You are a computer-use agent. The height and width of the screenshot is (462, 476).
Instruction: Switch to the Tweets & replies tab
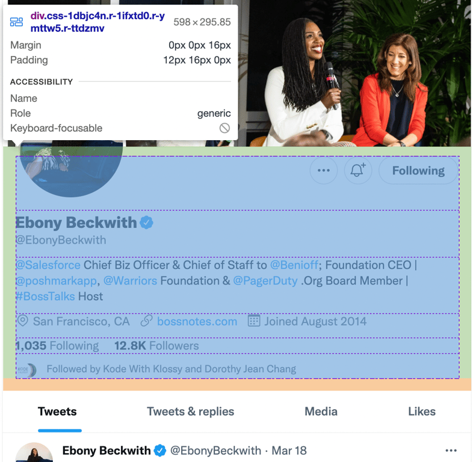[190, 412]
